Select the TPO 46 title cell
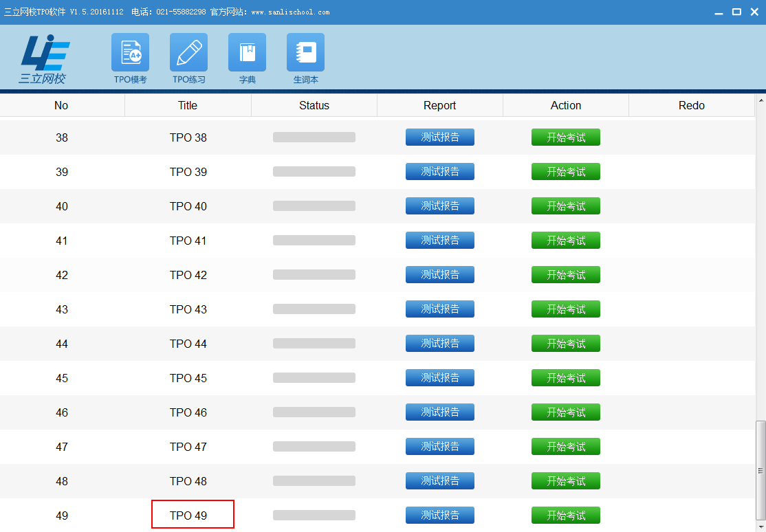The height and width of the screenshot is (532, 766). 188,412
